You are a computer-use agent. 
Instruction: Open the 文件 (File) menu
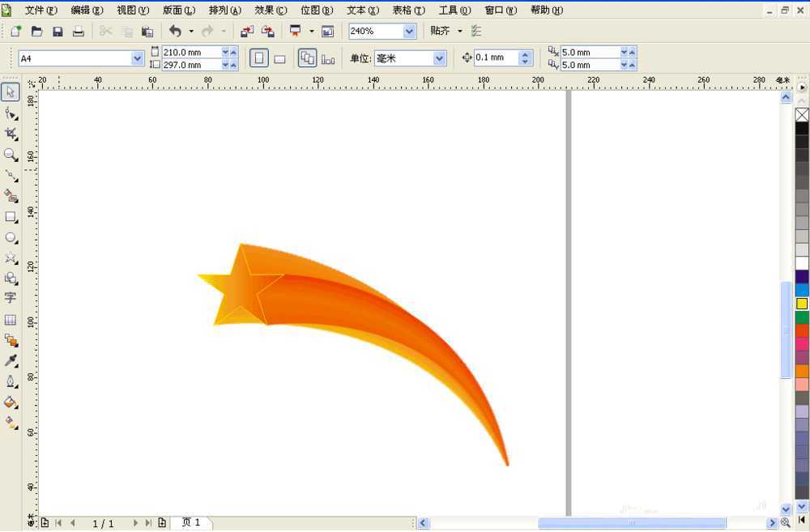[x=40, y=11]
